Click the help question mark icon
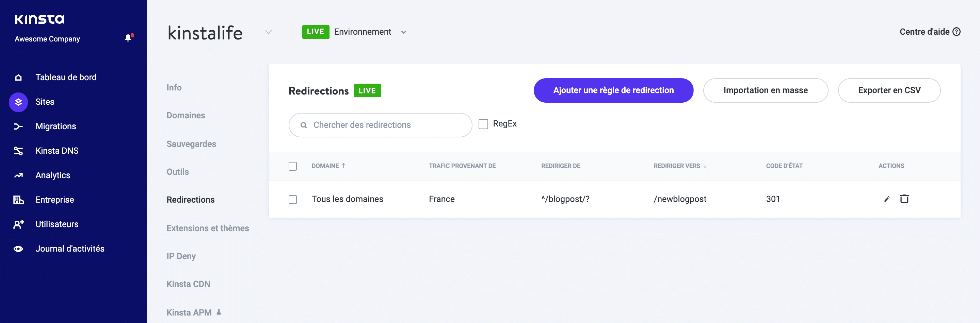Viewport: 980px width, 323px height. [x=957, y=32]
